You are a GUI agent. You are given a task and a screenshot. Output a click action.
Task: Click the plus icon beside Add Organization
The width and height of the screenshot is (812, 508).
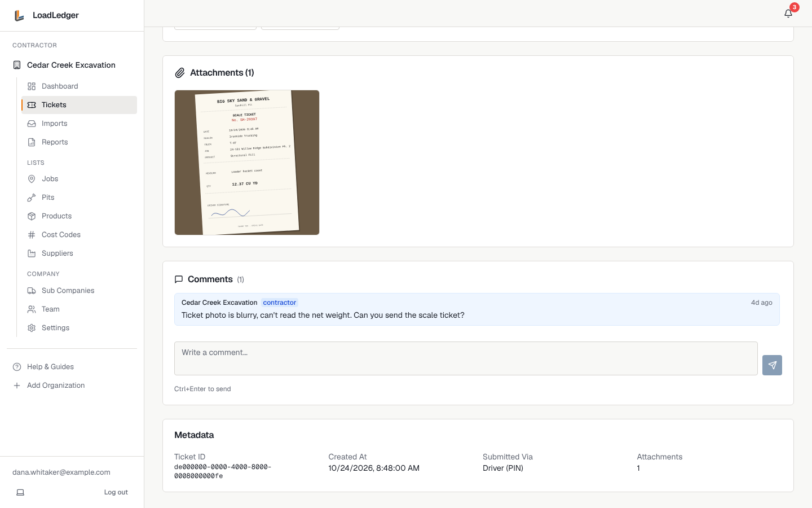(x=17, y=386)
